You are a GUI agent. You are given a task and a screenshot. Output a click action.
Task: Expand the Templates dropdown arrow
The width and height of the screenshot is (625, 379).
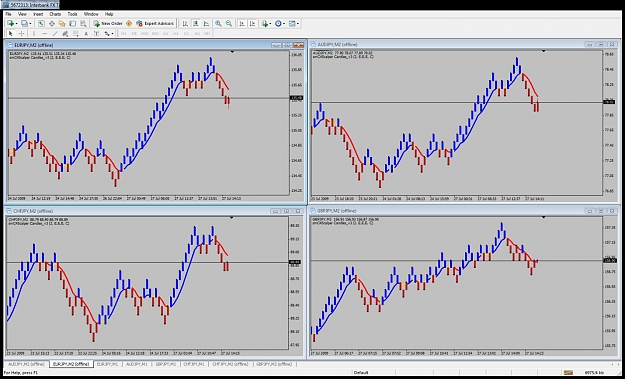pyautogui.click(x=298, y=24)
